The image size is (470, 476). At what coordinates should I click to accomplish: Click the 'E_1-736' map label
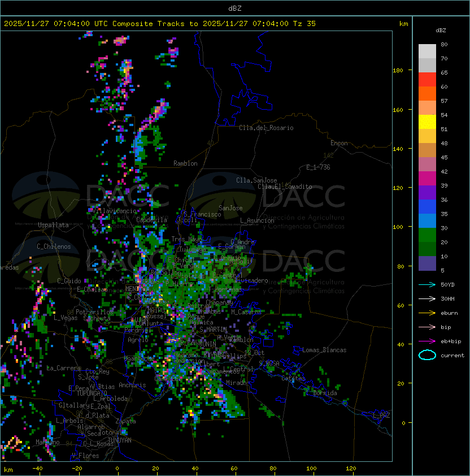(x=318, y=167)
